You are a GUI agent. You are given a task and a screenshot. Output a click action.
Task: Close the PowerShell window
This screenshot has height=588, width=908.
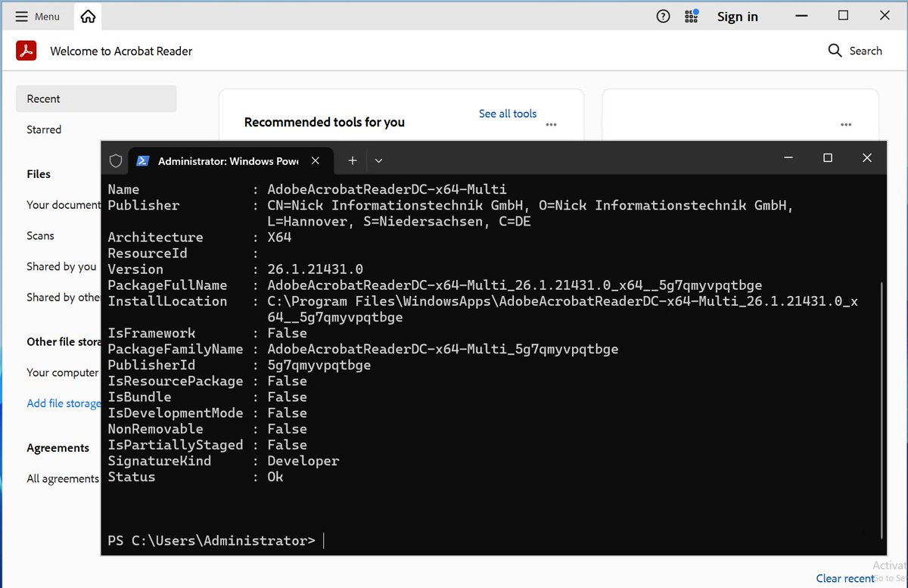click(x=867, y=157)
